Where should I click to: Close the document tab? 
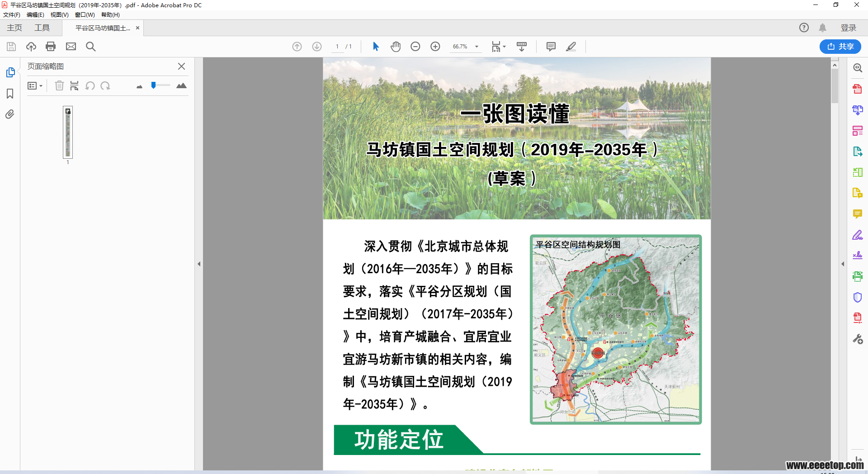pyautogui.click(x=137, y=28)
